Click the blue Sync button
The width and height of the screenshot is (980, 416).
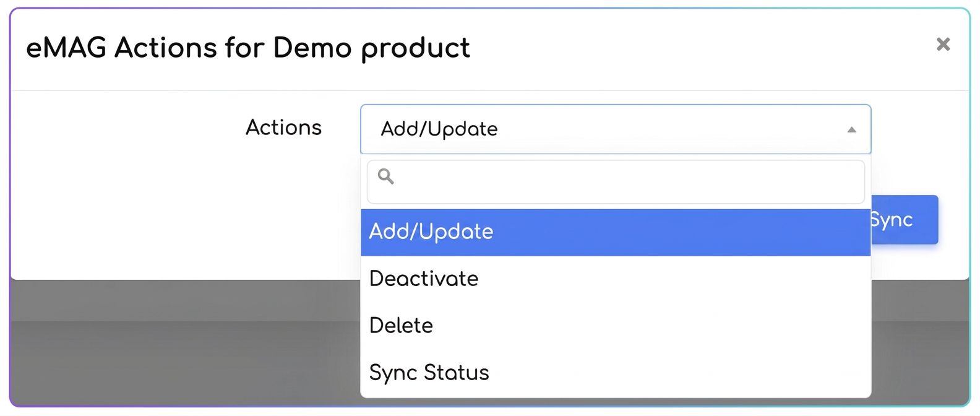coord(905,220)
